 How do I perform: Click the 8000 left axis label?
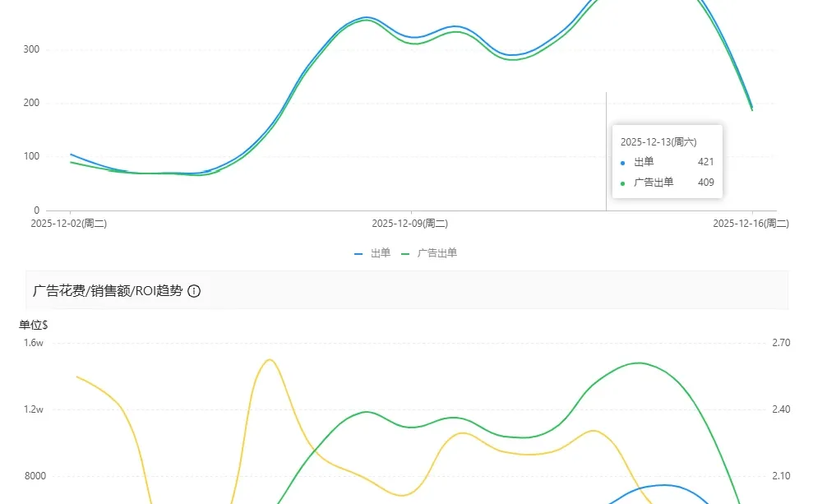(x=35, y=476)
